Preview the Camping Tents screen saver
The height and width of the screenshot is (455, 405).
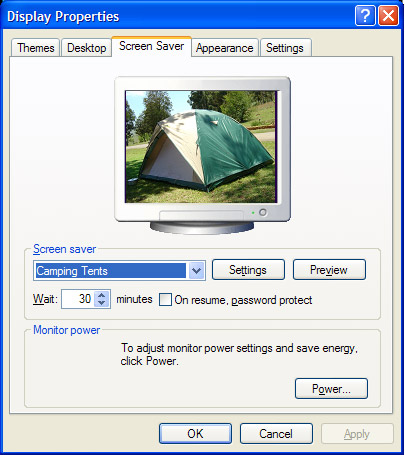click(329, 270)
